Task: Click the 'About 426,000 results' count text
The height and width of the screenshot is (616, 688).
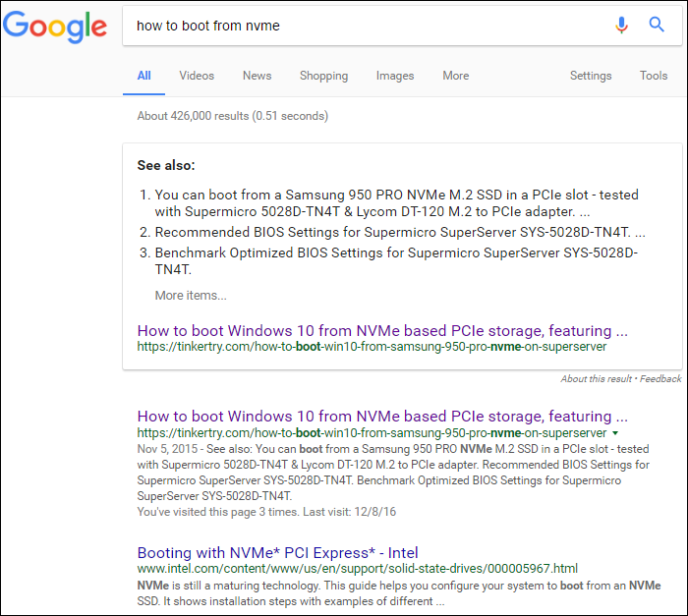Action: coord(233,116)
